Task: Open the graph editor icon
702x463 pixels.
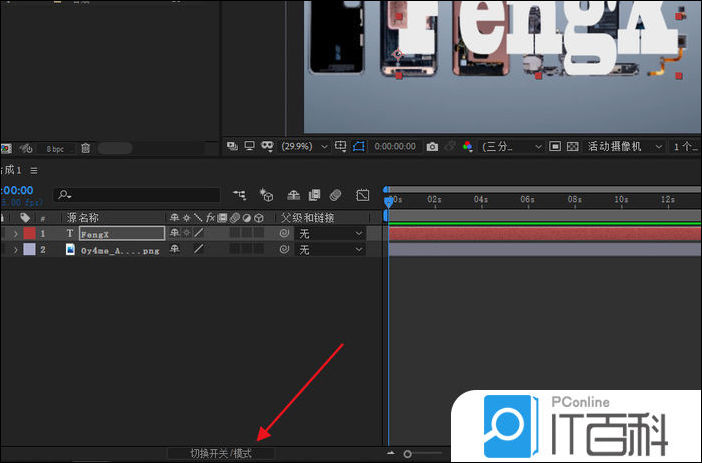Action: [x=362, y=195]
